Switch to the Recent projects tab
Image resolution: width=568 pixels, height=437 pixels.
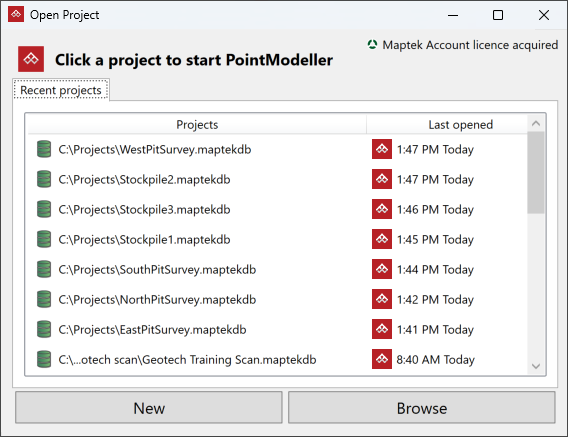pos(61,90)
